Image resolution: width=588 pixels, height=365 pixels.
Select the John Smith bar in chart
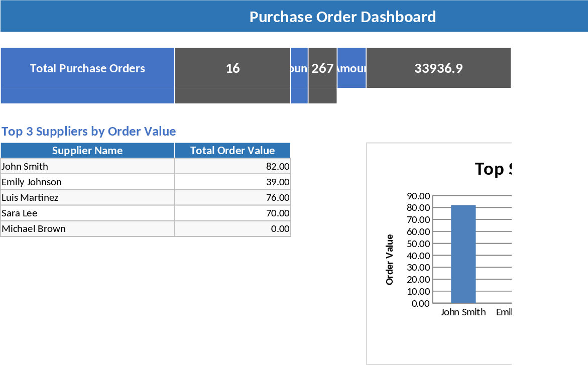click(x=463, y=254)
